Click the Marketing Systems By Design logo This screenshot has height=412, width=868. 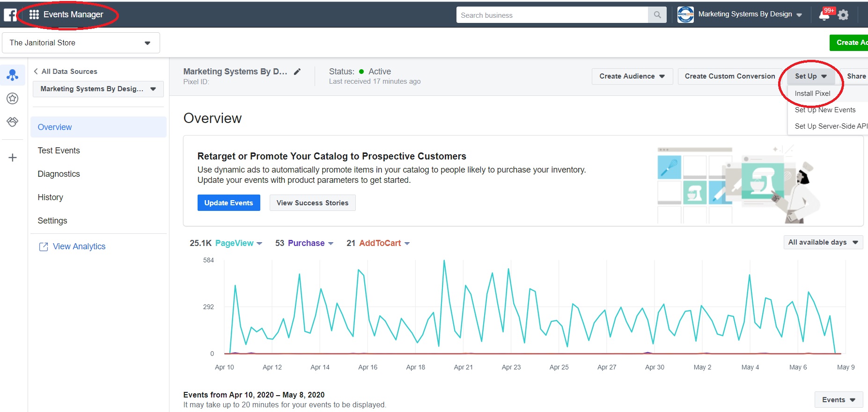click(x=685, y=14)
